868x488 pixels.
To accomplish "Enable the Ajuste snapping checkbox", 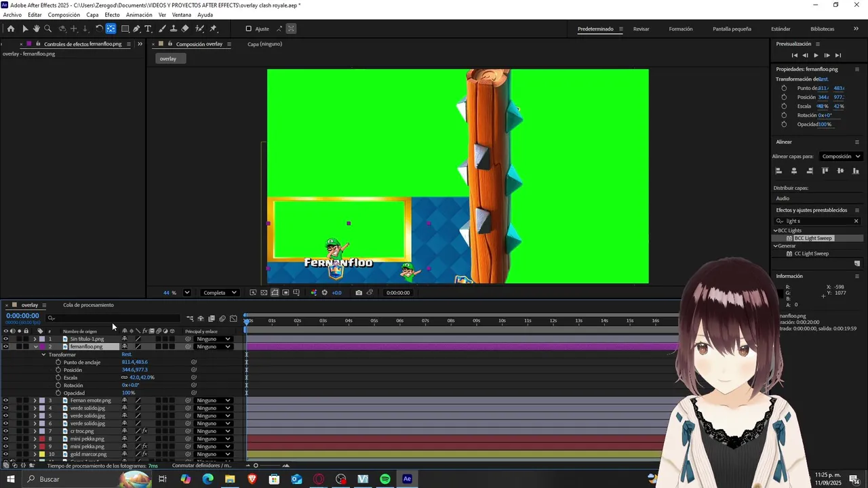I will (248, 28).
